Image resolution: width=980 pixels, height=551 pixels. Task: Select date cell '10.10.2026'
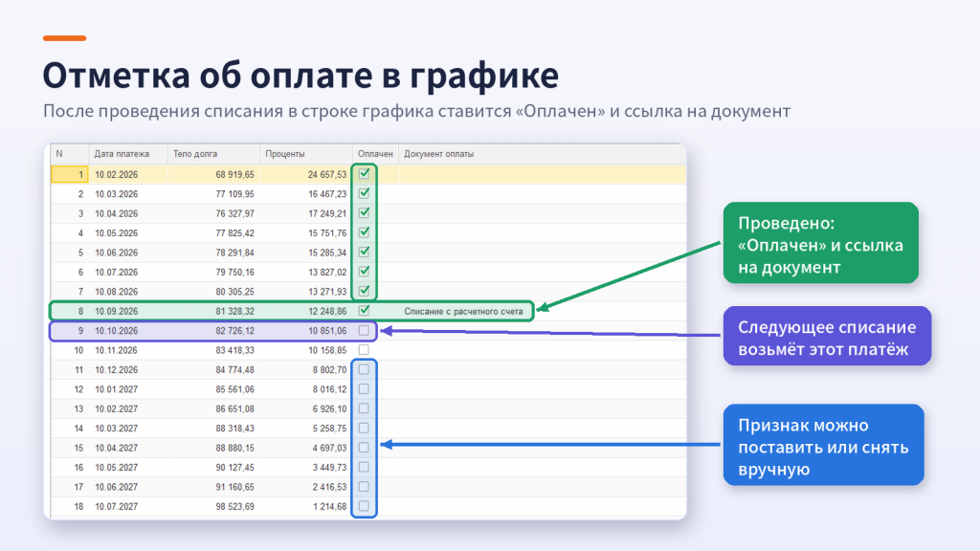pos(116,330)
